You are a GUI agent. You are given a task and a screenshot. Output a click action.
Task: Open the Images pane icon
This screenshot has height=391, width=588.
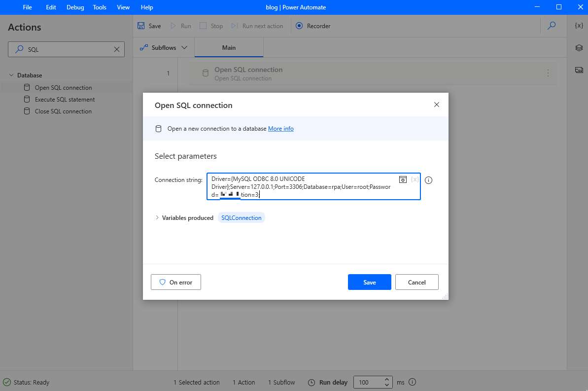click(579, 70)
